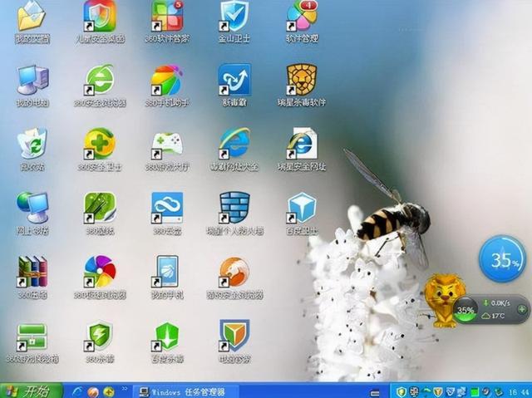Open the children's safe browser shortcut
Screen dimensions: 532x398
(x=100, y=17)
